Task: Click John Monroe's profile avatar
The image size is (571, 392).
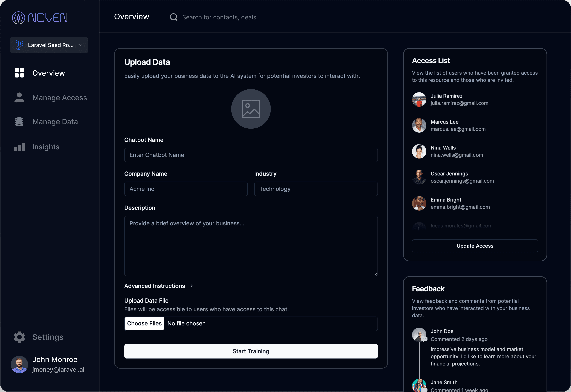Action: 19,364
